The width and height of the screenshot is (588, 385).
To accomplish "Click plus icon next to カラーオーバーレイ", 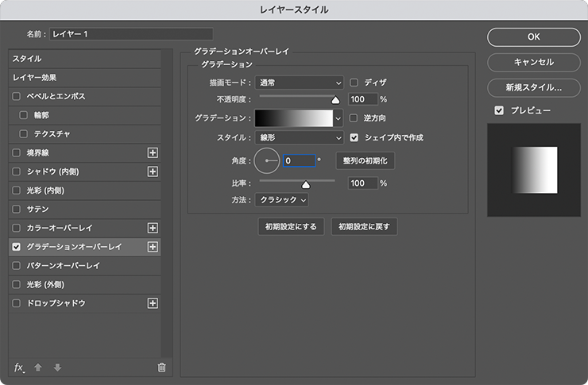I will point(153,228).
